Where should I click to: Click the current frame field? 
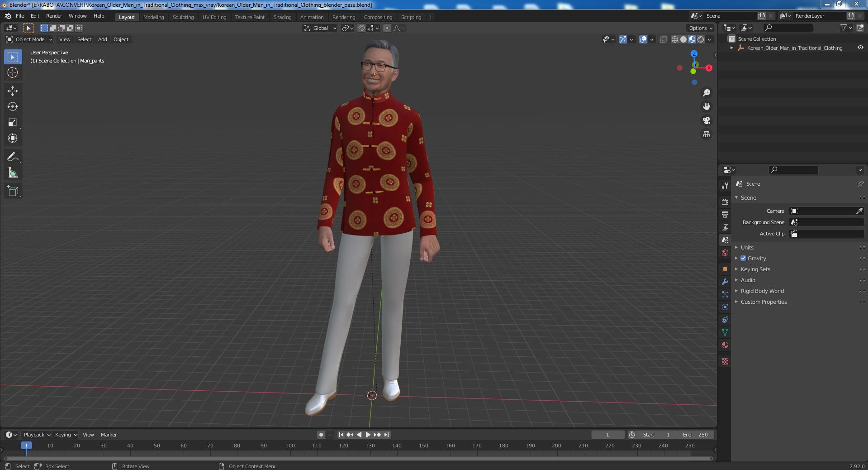607,435
